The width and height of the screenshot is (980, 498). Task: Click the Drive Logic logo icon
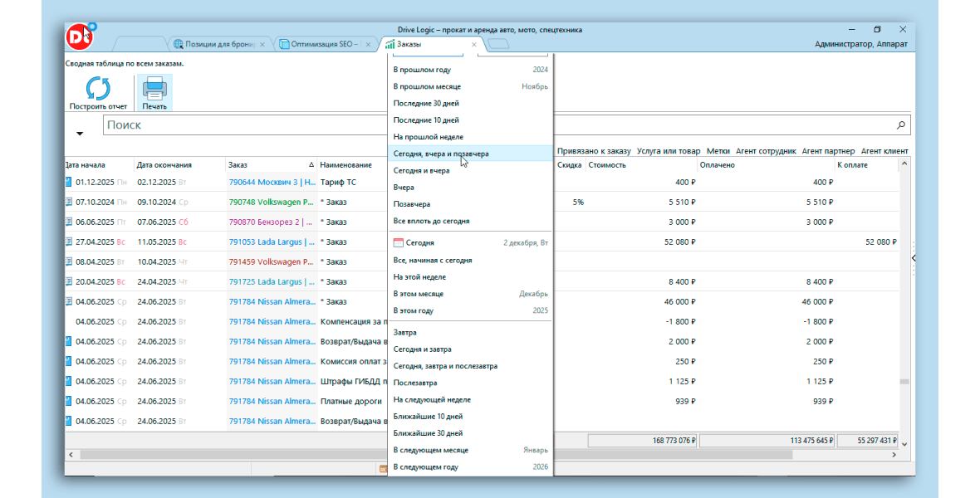[80, 37]
